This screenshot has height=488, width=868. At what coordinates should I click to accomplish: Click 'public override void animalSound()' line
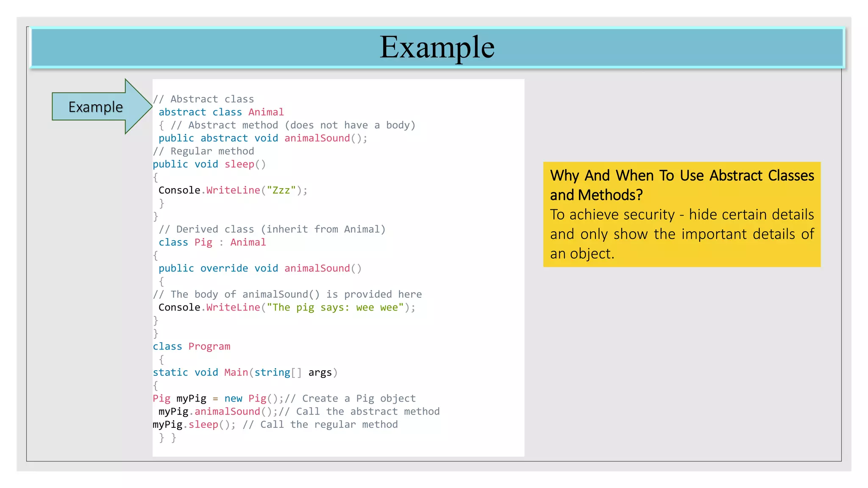pyautogui.click(x=260, y=268)
